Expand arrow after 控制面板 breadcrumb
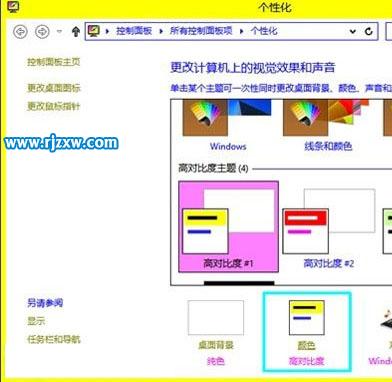The height and width of the screenshot is (382, 392). tap(161, 31)
